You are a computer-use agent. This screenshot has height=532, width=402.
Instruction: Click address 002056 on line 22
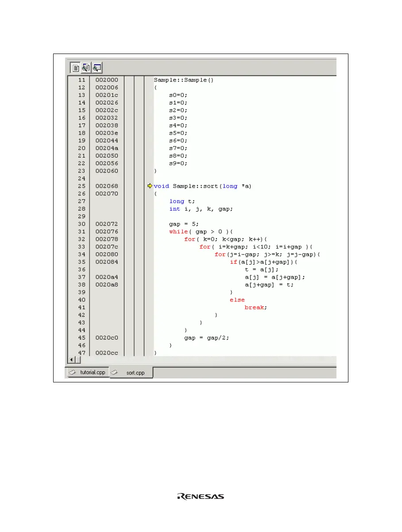point(107,163)
